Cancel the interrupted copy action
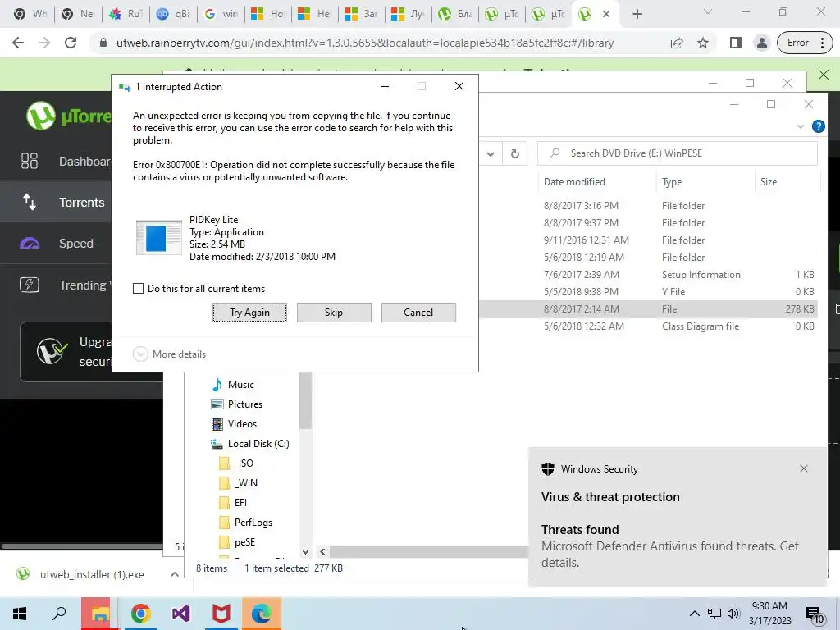 tap(418, 313)
